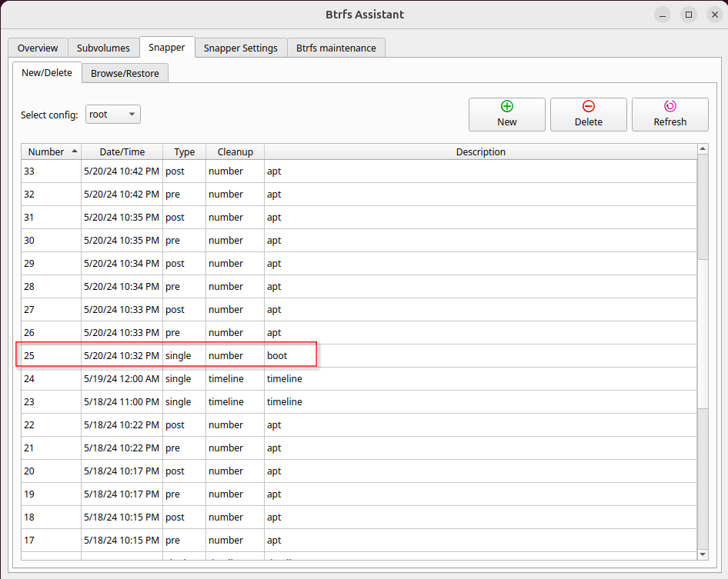The width and height of the screenshot is (728, 579).
Task: Click the green plus New snapshot icon
Action: 506,107
